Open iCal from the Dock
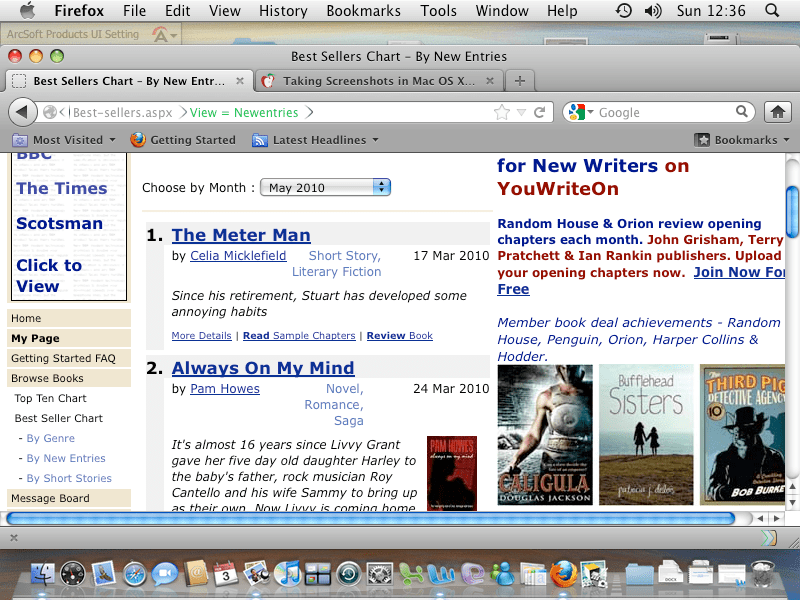Image resolution: width=800 pixels, height=600 pixels. click(226, 573)
